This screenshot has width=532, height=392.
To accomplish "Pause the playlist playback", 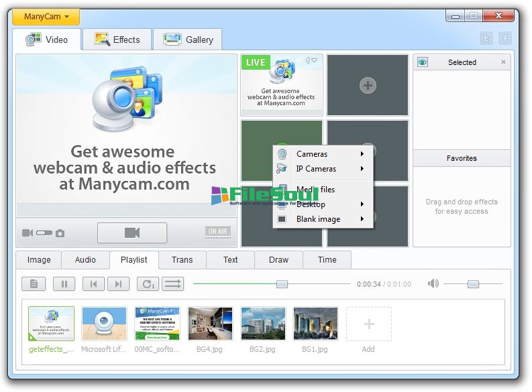I will tap(64, 284).
